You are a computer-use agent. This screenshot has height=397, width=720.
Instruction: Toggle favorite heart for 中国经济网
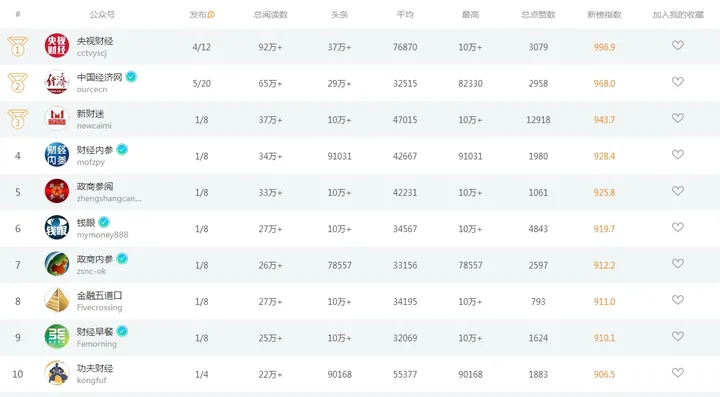click(678, 82)
